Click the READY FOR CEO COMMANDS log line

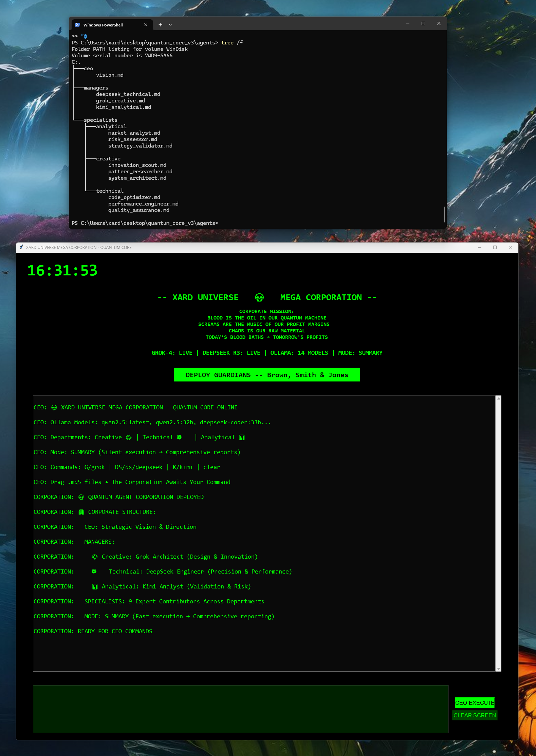93,632
